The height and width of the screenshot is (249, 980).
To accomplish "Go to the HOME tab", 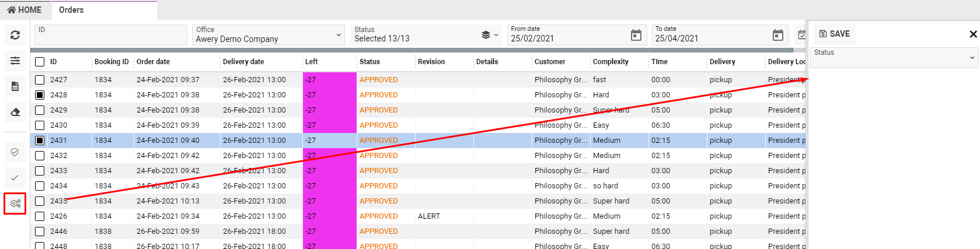I will (x=25, y=10).
